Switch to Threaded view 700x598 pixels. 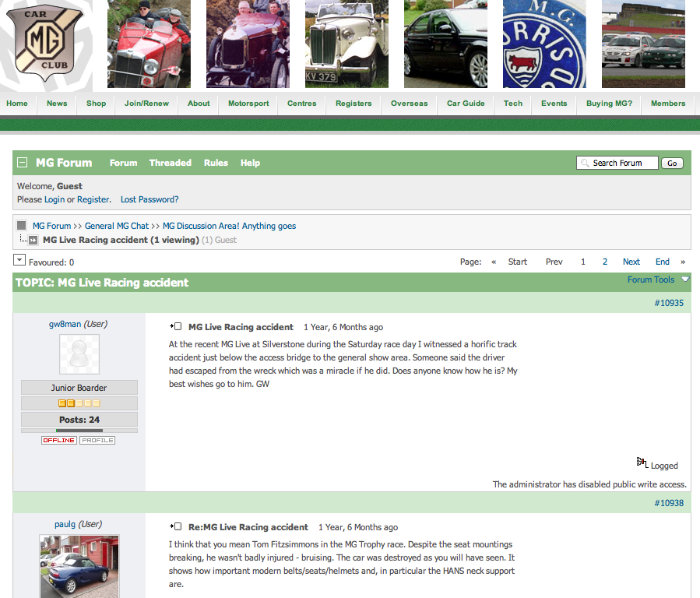click(x=171, y=163)
